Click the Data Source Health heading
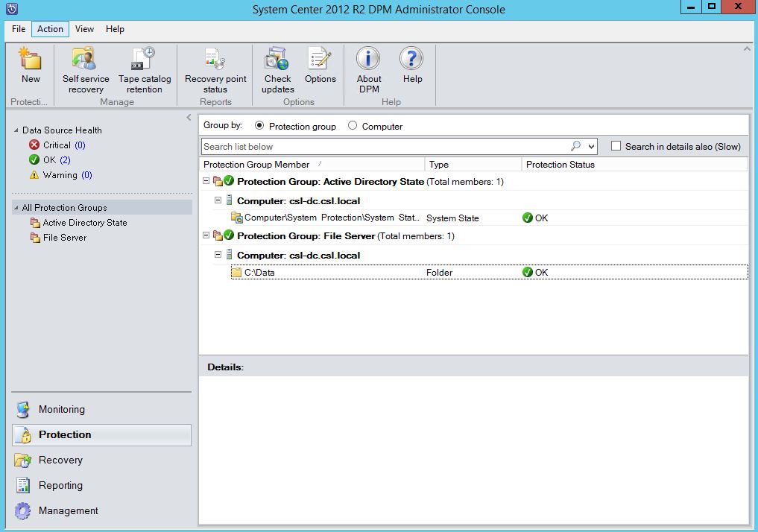The width and height of the screenshot is (758, 532). pos(62,130)
